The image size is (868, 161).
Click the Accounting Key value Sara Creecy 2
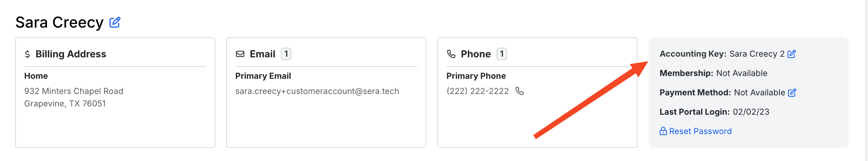pos(757,54)
